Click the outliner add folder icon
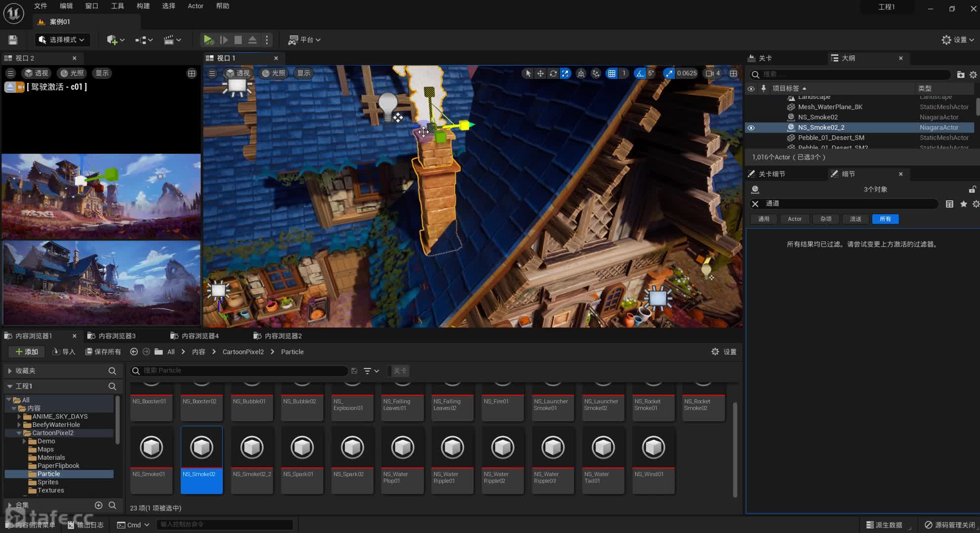980x533 pixels. [960, 75]
